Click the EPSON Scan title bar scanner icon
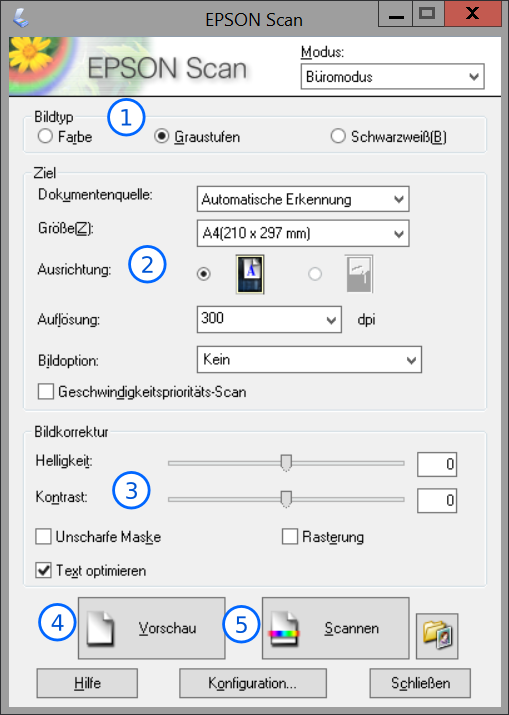The image size is (509, 715). pos(21,19)
